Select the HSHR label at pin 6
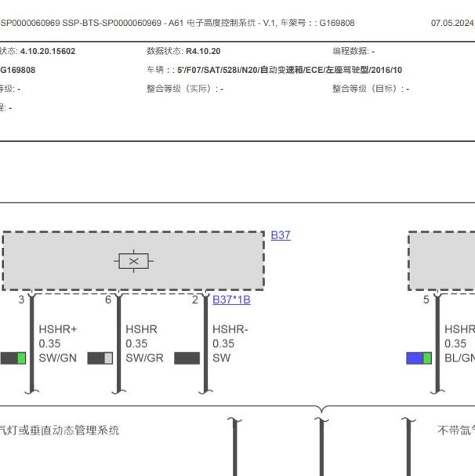 pyautogui.click(x=141, y=329)
